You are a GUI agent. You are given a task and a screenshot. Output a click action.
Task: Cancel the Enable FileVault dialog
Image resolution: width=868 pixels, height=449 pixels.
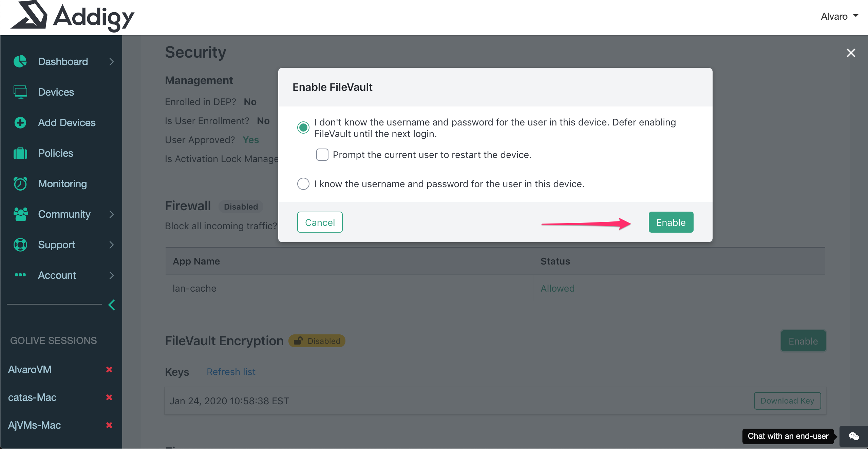click(320, 222)
